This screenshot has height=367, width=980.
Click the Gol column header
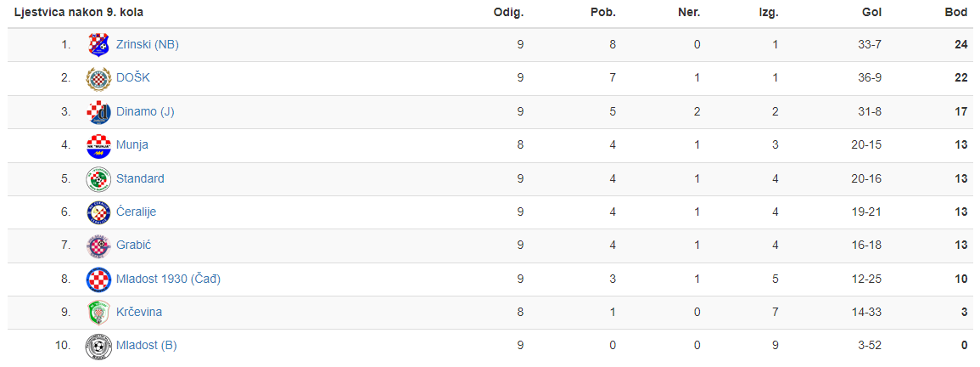tap(871, 13)
